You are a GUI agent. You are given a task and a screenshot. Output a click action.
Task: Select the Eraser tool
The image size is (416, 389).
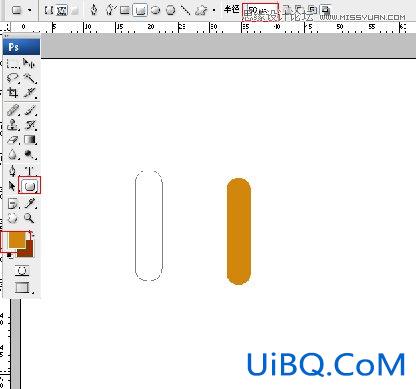pos(13,140)
